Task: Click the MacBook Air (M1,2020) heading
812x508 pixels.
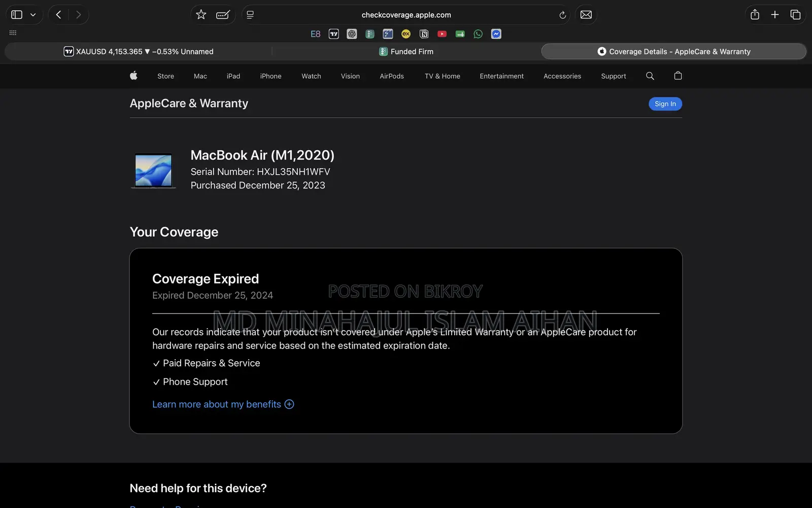Action: [262, 155]
